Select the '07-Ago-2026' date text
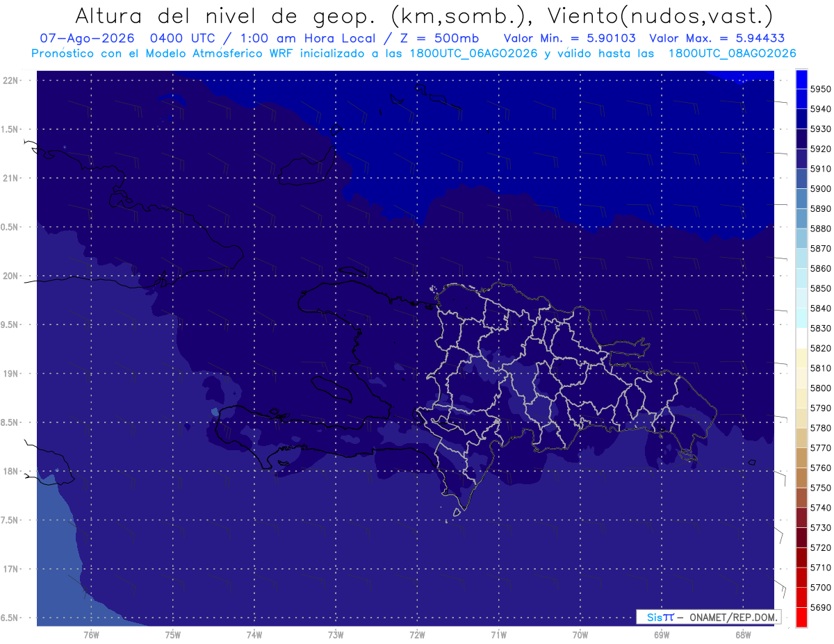This screenshot has width=834, height=644. [x=87, y=38]
